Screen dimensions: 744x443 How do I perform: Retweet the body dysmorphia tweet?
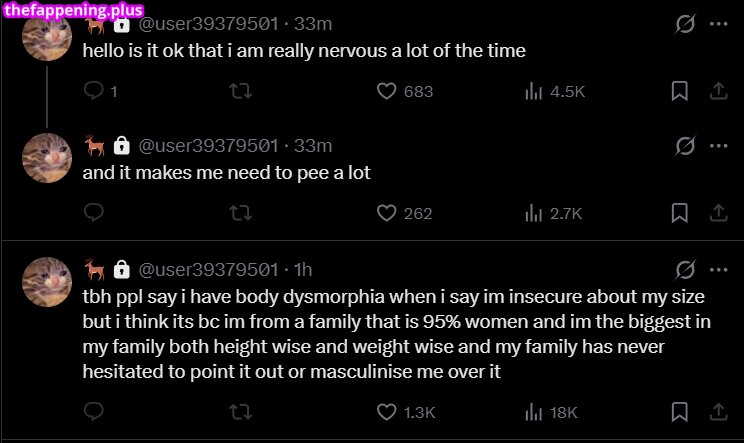pos(241,411)
